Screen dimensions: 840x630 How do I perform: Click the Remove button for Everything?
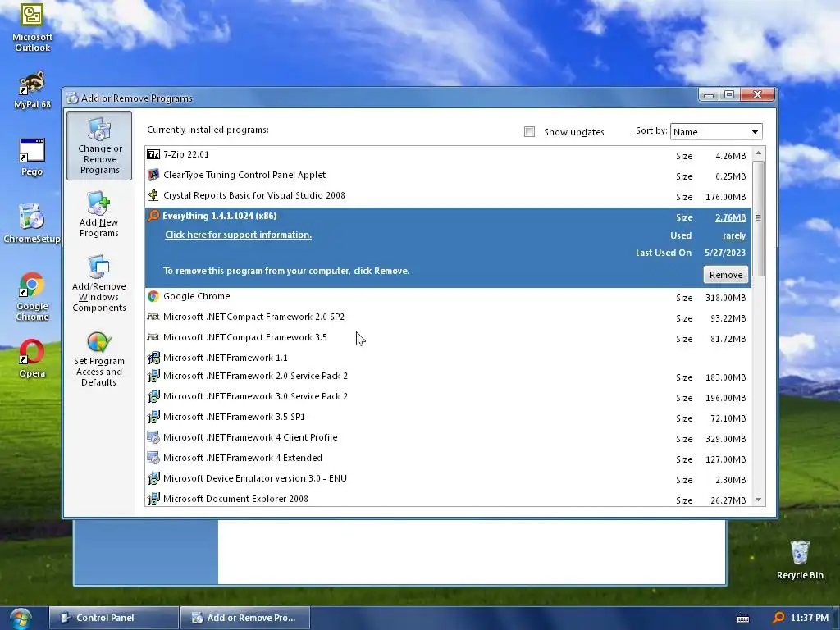(x=726, y=275)
